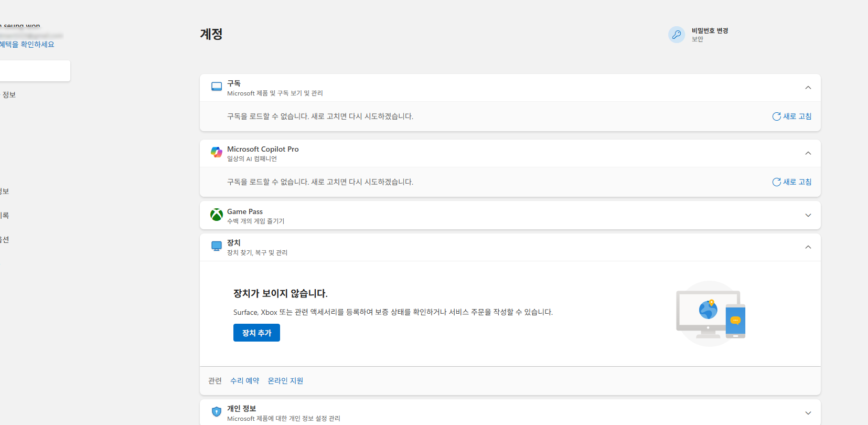
Task: Click the shield icon for 개인 정보
Action: pos(217,412)
